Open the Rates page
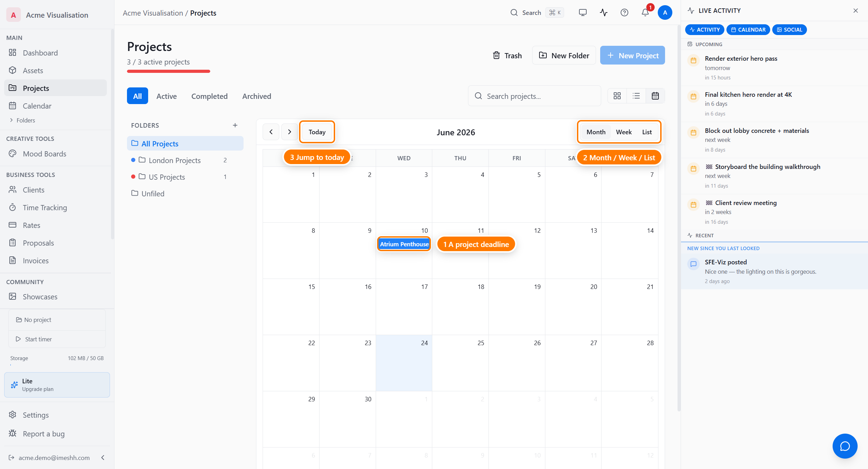This screenshot has width=868, height=469. pos(56,225)
